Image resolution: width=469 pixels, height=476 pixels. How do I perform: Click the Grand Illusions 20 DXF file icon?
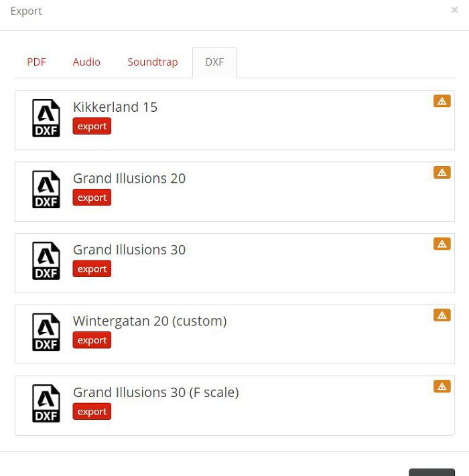pos(46,189)
